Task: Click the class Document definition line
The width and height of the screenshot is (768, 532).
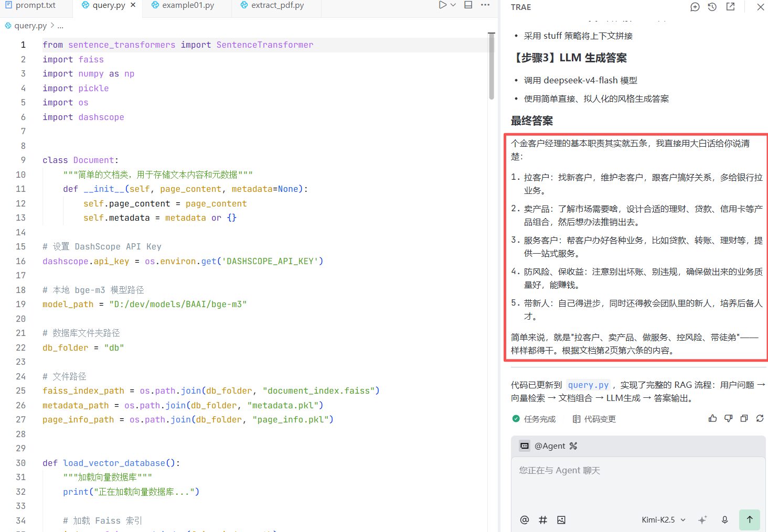Action: [81, 160]
